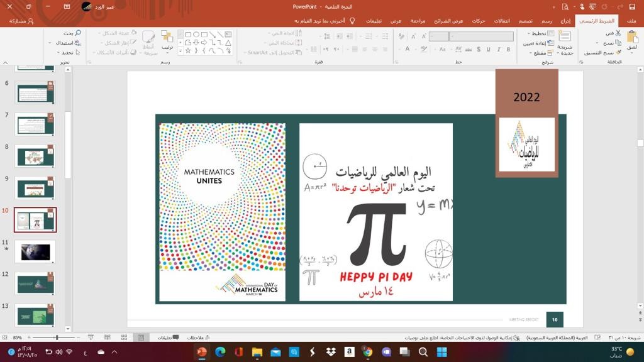Open the Arrange (ترتيب) tool

167,40
